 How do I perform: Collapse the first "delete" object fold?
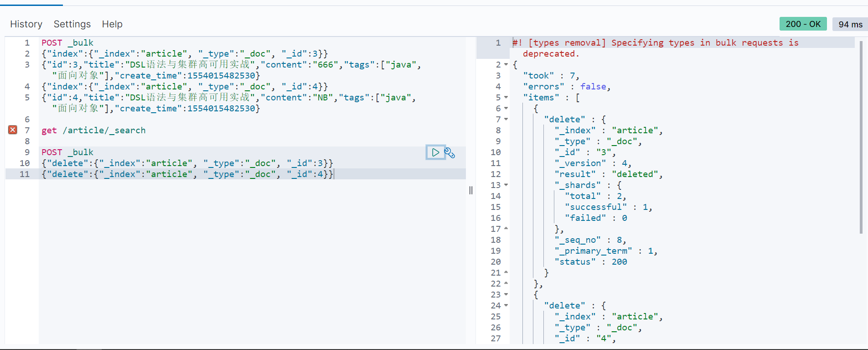[506, 120]
